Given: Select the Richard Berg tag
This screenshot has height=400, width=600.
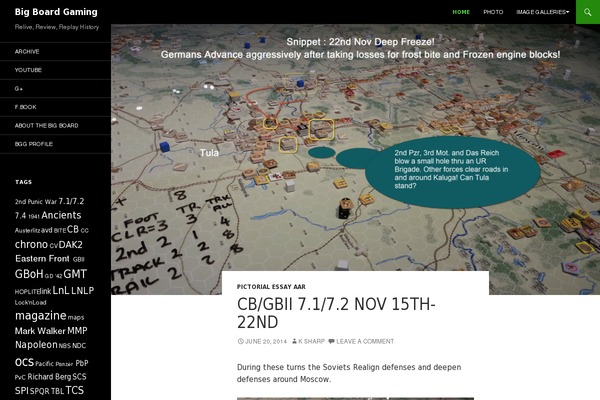Looking at the screenshot, I should (x=49, y=377).
